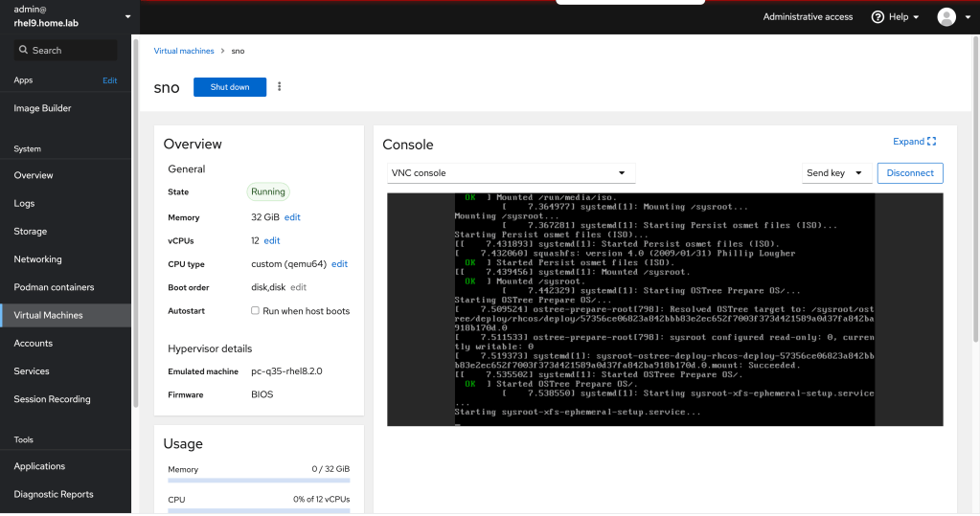This screenshot has width=980, height=516.
Task: Shut down the sno virtual machine
Action: pos(230,87)
